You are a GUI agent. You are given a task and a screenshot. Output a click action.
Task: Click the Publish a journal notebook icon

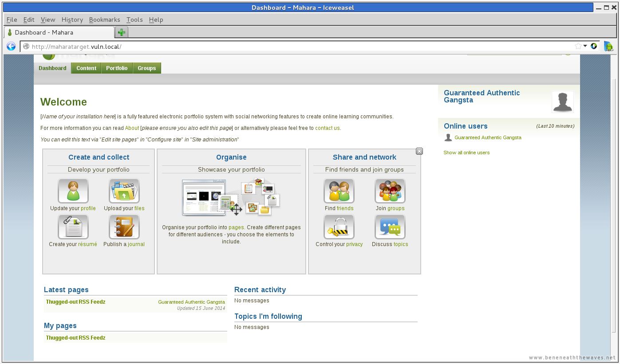[x=124, y=227]
